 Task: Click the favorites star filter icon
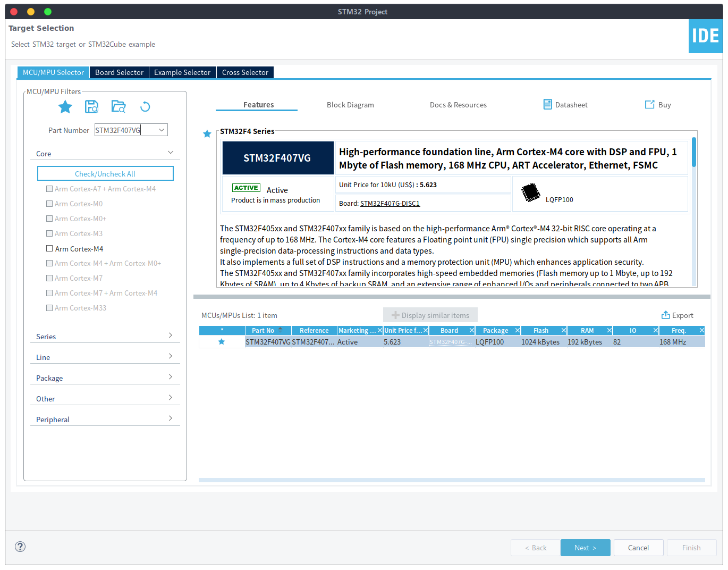coord(65,107)
